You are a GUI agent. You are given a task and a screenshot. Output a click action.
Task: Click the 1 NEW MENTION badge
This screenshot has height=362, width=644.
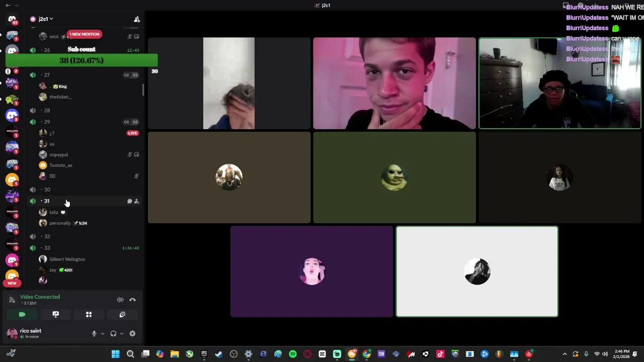pyautogui.click(x=85, y=34)
